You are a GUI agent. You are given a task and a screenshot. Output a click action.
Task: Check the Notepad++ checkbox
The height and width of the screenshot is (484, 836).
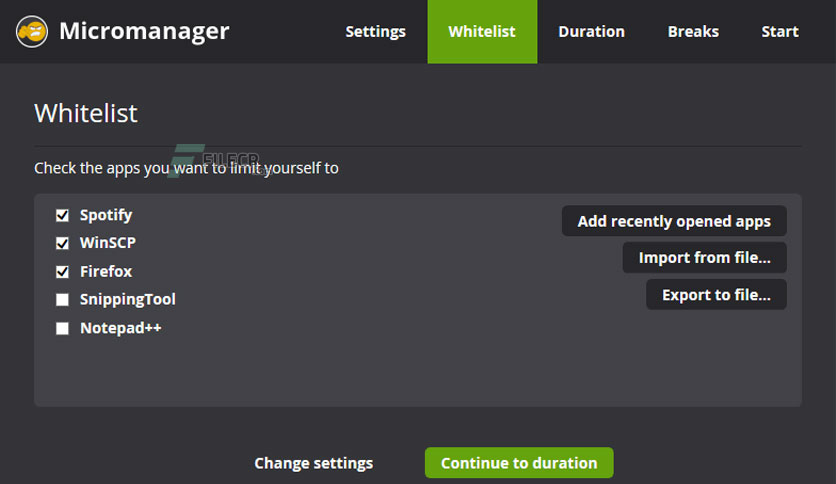[62, 328]
